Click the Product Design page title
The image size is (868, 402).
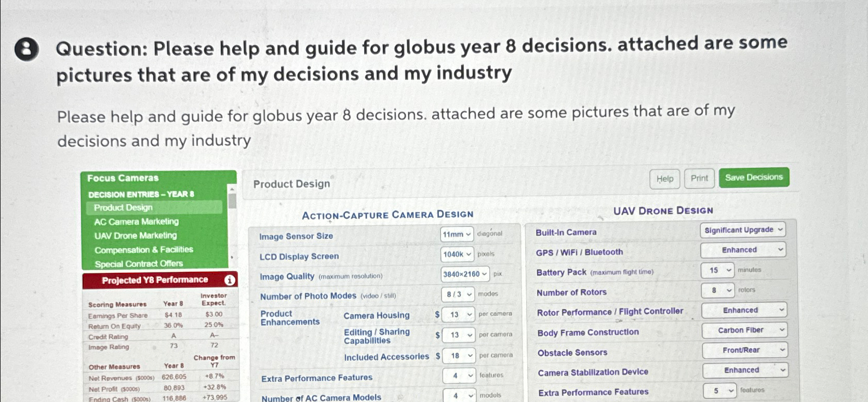coord(291,184)
